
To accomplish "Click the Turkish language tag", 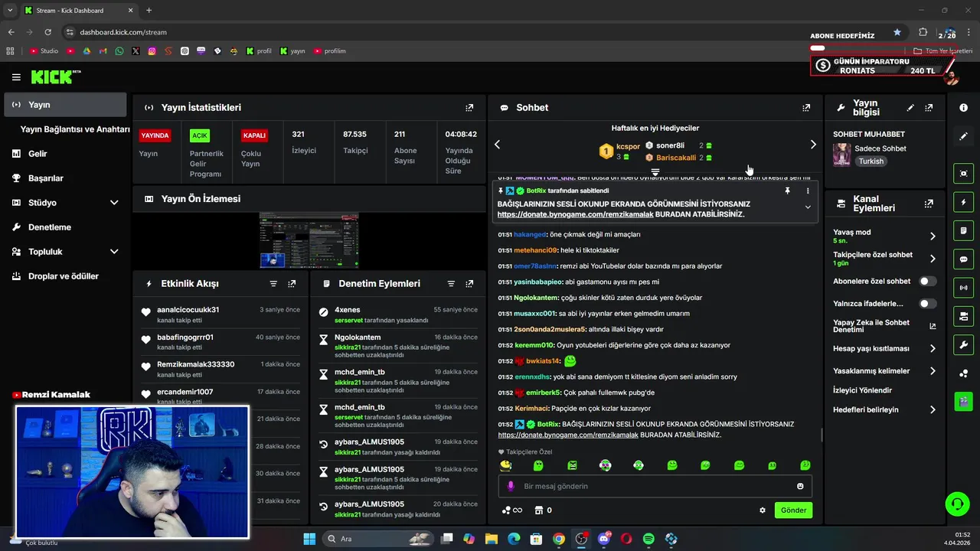I will point(871,161).
